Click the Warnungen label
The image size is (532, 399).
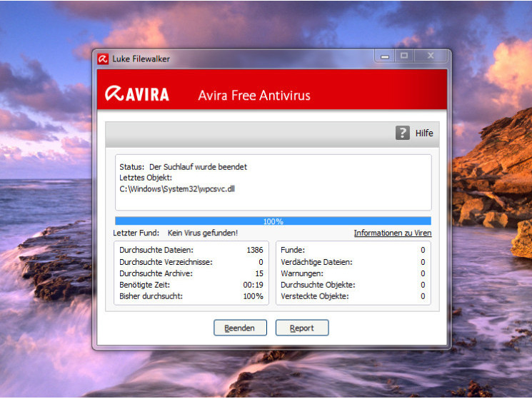(x=302, y=273)
